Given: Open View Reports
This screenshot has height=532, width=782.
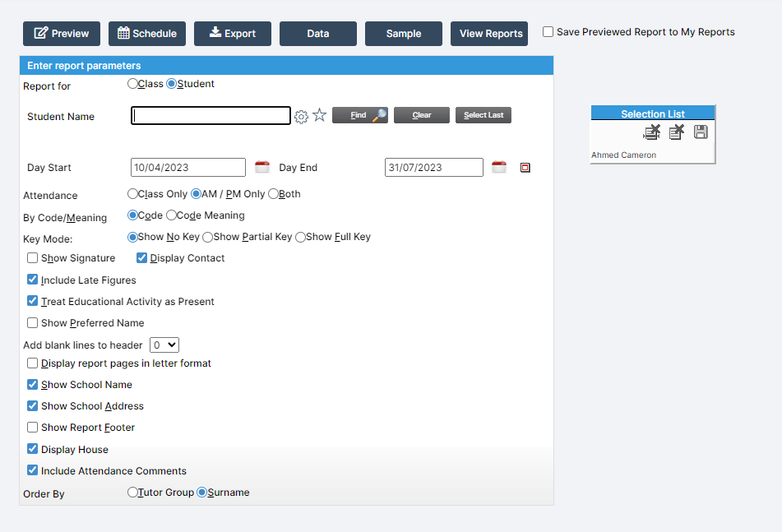Looking at the screenshot, I should (489, 34).
